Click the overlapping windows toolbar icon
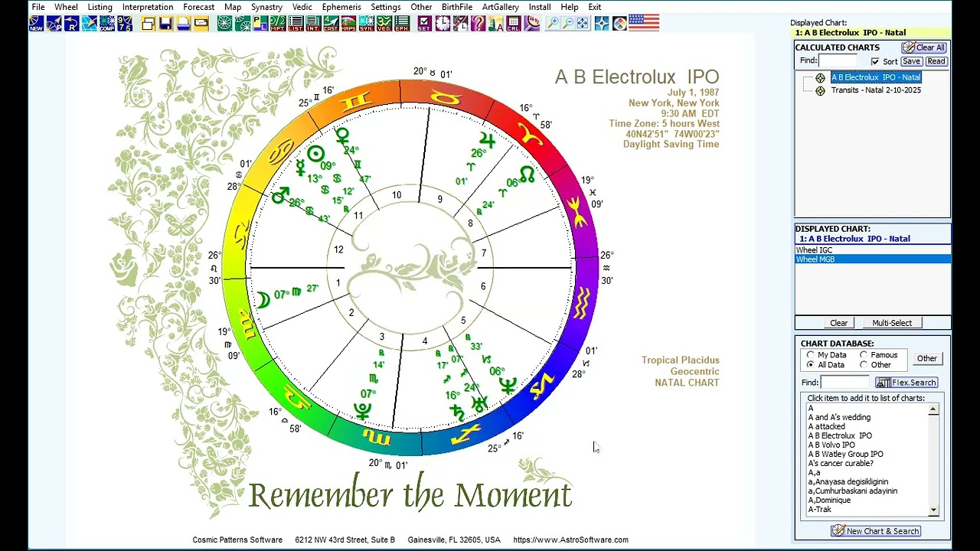980x551 pixels. (148, 24)
